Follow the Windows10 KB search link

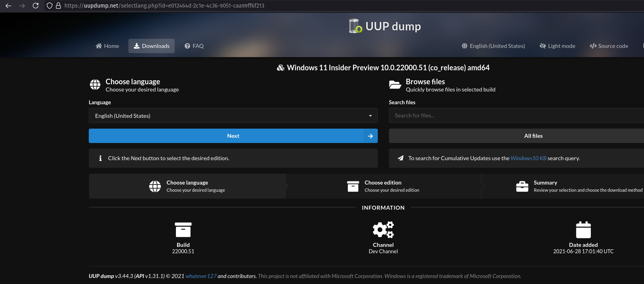click(528, 158)
